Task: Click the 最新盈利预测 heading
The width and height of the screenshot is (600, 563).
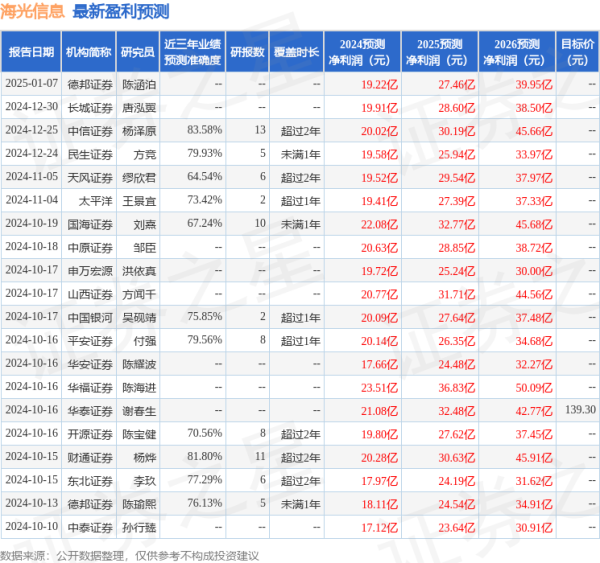Action: coord(121,11)
